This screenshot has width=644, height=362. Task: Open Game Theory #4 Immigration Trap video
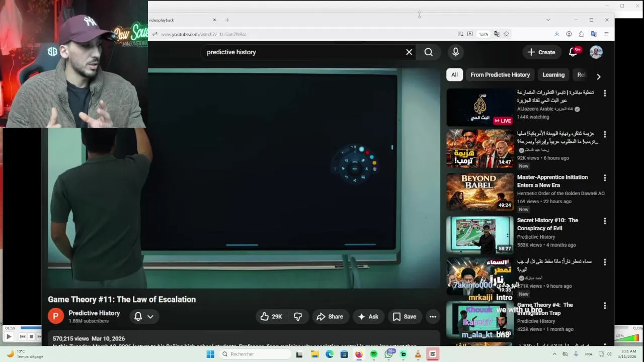pos(545,309)
